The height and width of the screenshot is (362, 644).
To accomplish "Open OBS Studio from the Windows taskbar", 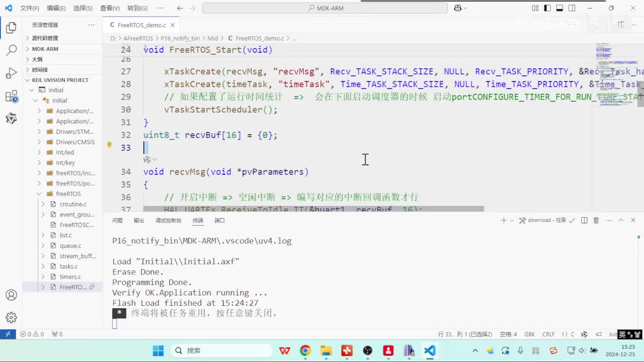I will [x=367, y=350].
